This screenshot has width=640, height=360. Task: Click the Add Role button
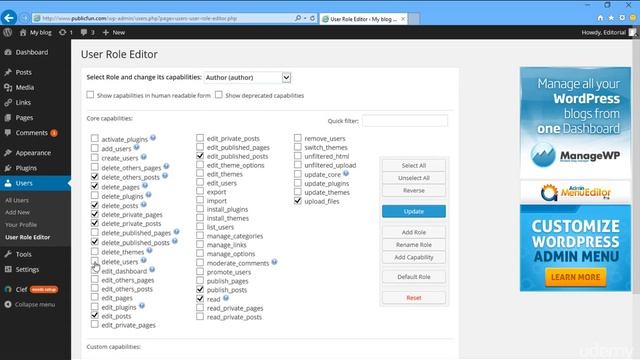(x=414, y=232)
